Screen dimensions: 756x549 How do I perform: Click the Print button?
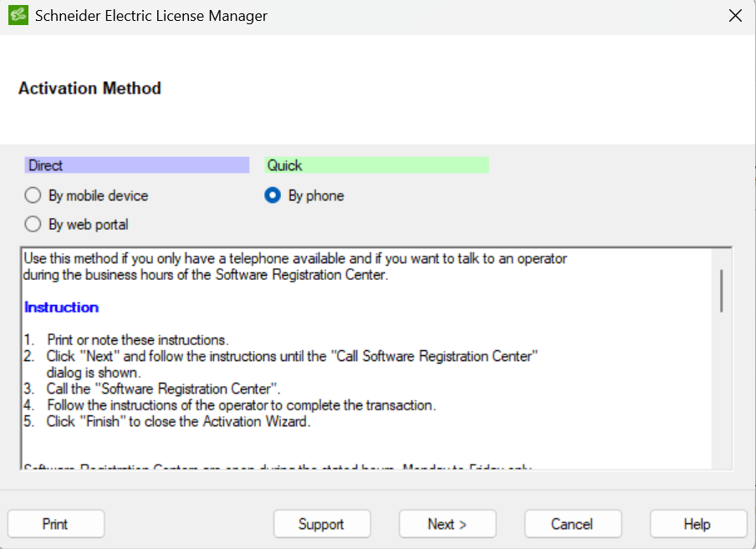coord(56,524)
